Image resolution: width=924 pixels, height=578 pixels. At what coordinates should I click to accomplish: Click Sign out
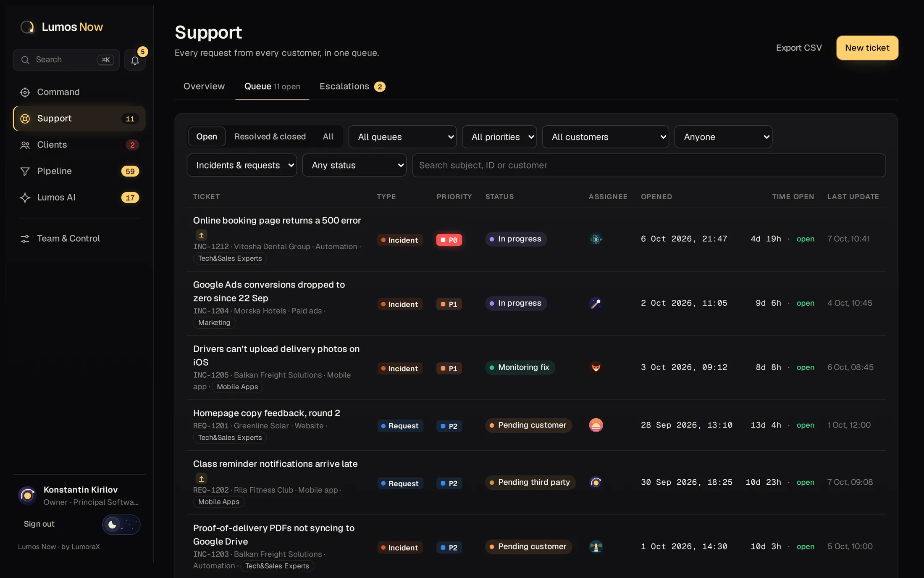(x=39, y=524)
